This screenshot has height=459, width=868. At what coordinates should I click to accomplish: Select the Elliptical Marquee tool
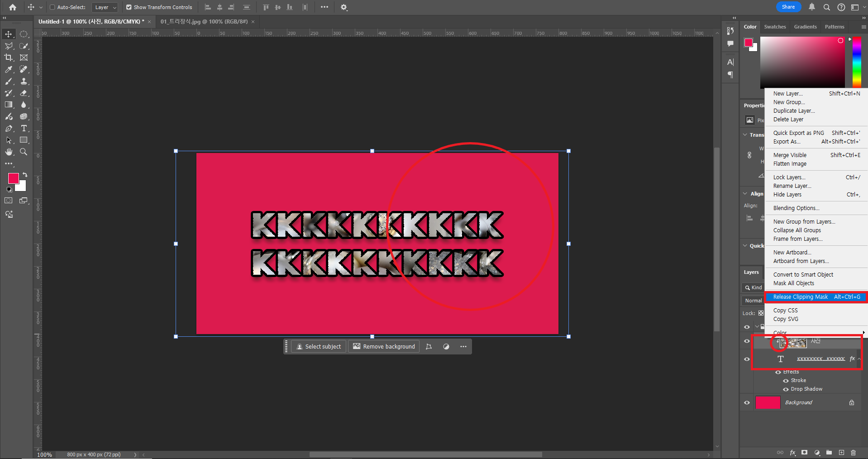tap(24, 34)
